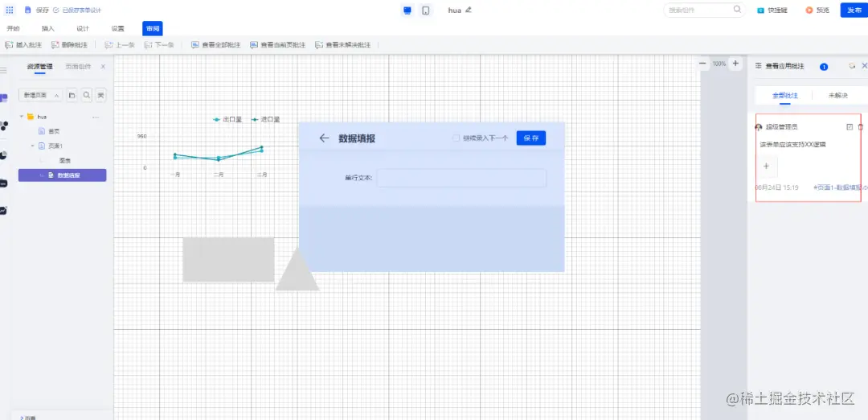Toggle 出口量 legend in chart
868x420 pixels.
227,119
